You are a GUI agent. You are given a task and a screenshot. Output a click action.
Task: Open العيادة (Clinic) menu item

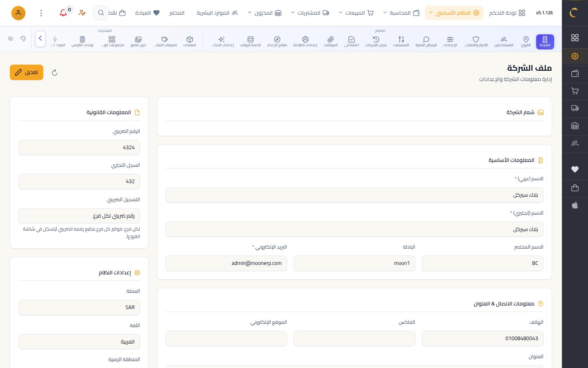[147, 13]
